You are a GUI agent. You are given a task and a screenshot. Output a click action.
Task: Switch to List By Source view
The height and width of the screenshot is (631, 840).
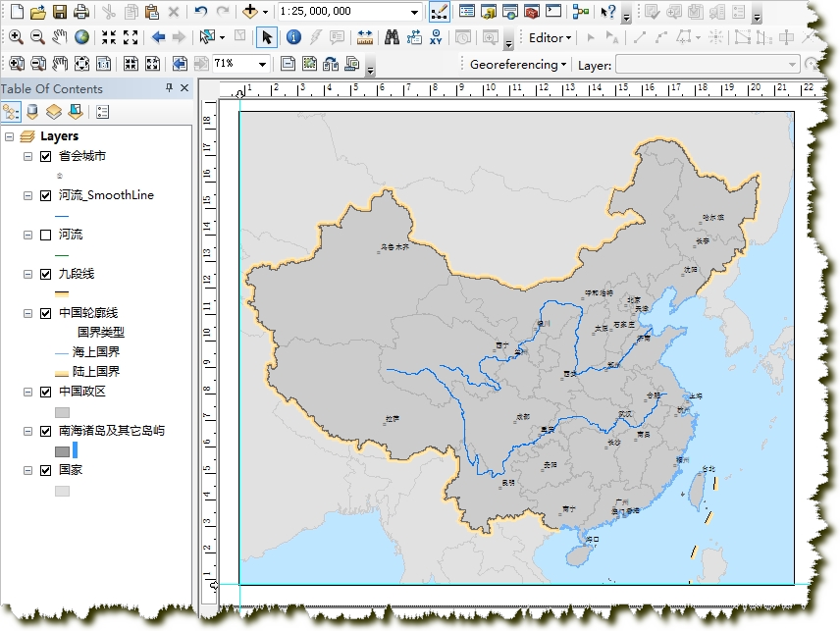32,112
